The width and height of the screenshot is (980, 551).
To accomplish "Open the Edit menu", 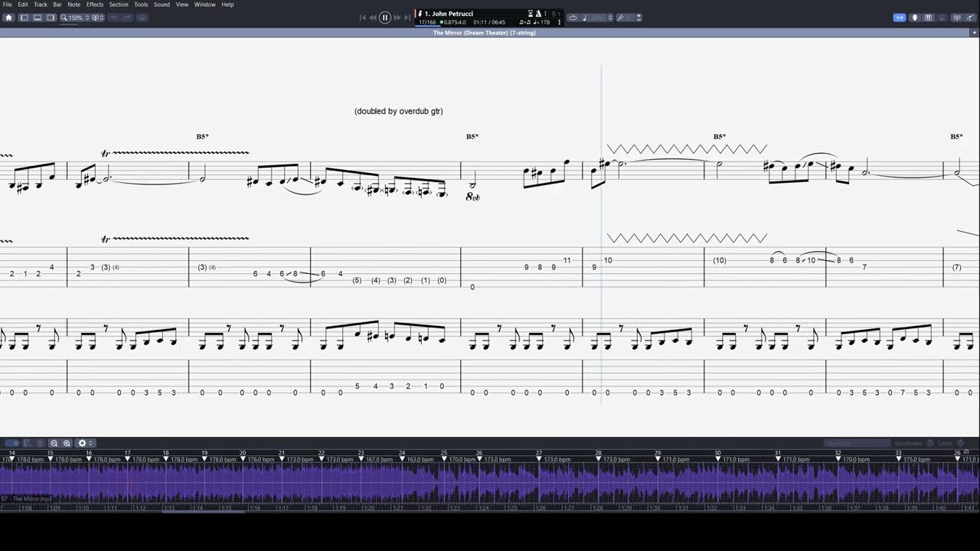I will 23,5.
